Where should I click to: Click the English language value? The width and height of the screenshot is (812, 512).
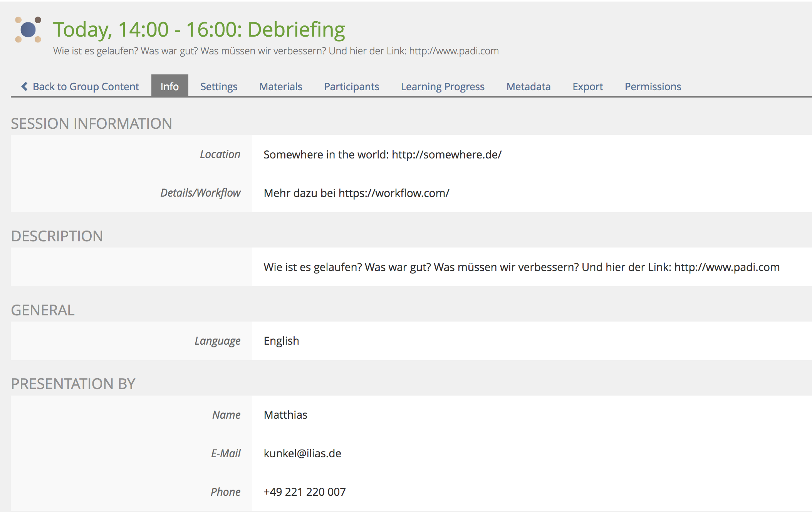click(x=281, y=341)
